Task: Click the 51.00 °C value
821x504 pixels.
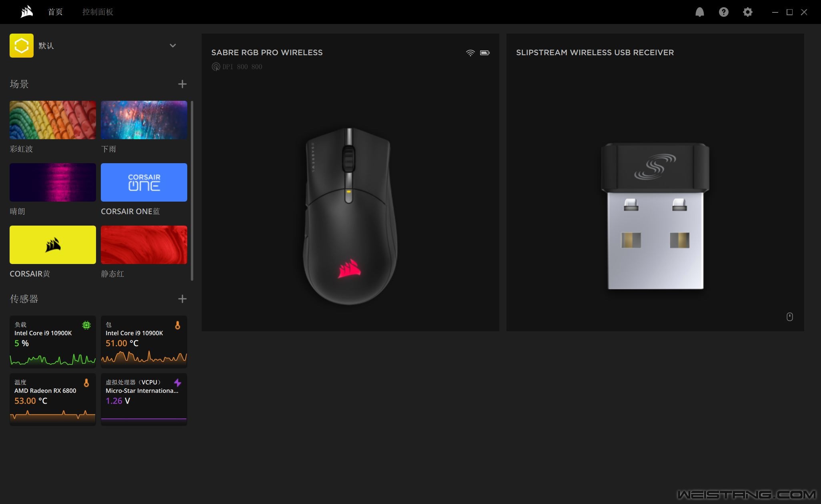Action: click(x=122, y=343)
